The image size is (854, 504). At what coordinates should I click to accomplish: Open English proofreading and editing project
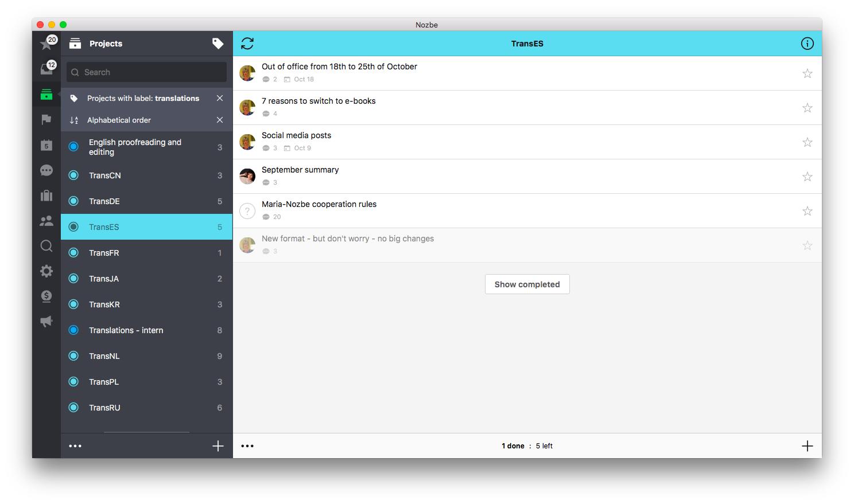coord(146,147)
